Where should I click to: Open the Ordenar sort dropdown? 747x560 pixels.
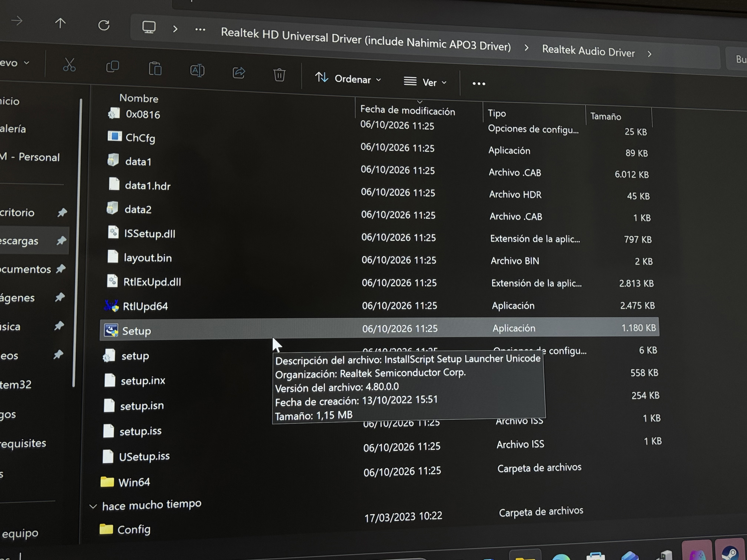(x=348, y=79)
